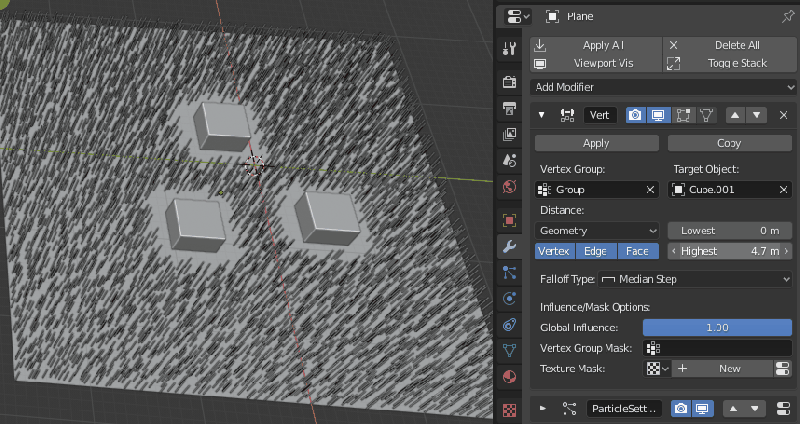
Task: Select the Vertex Group Mask field
Action: pyautogui.click(x=717, y=348)
